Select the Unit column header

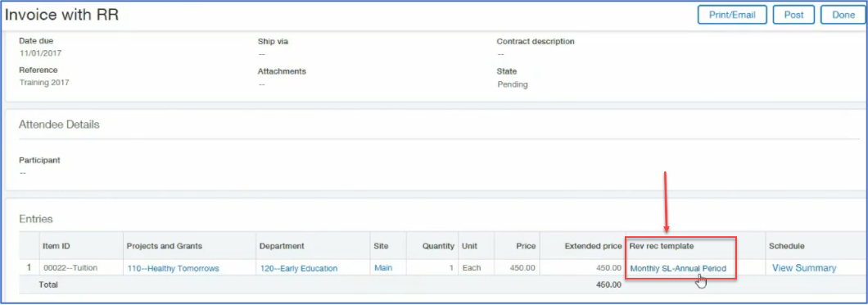point(476,246)
